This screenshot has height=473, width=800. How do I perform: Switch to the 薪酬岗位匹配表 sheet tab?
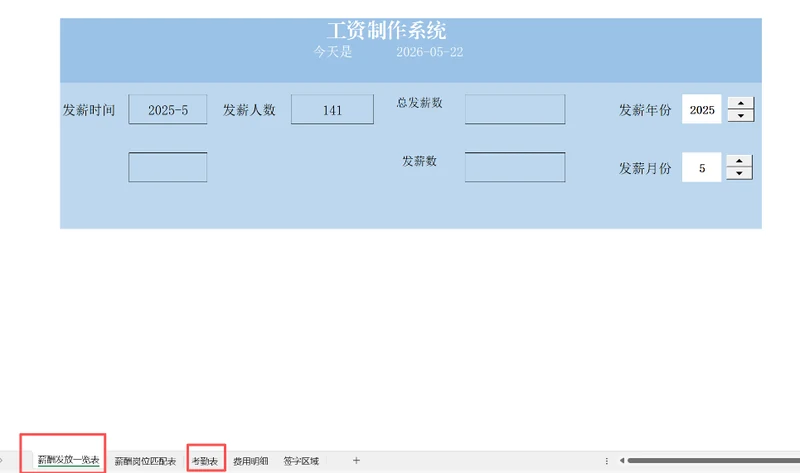[x=145, y=461]
